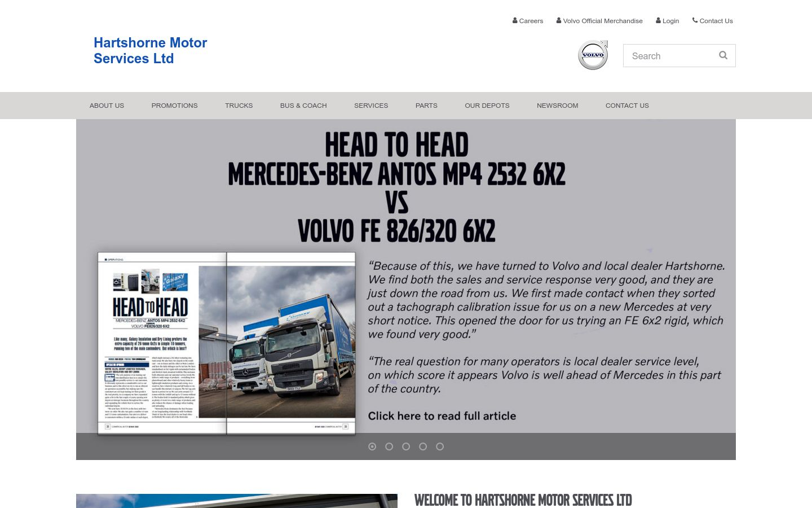Open the Our Depots menu item
812x508 pixels.
pyautogui.click(x=487, y=106)
